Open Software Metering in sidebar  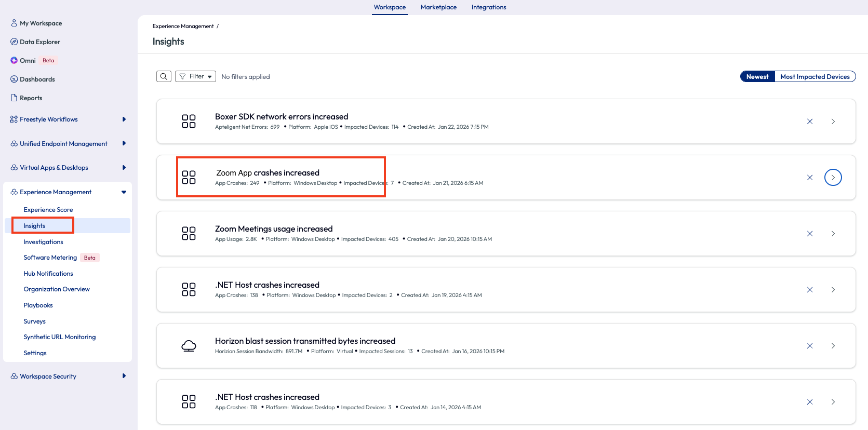pos(50,257)
